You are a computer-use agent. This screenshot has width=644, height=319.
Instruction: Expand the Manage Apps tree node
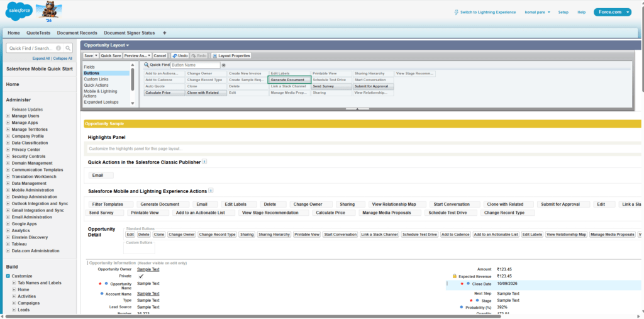pos(8,123)
